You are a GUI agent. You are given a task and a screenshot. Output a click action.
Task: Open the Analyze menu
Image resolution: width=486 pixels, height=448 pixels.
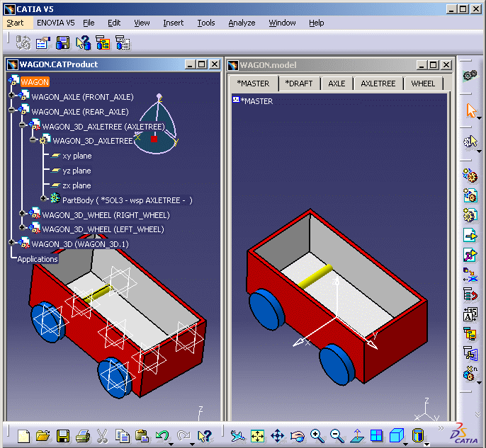[242, 23]
